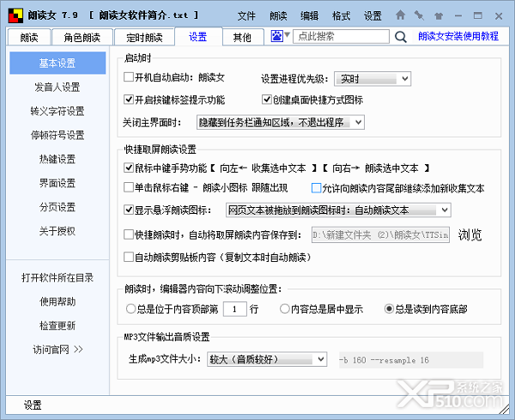This screenshot has width=515, height=420.
Task: Open 关于授权 in sidebar
Action: click(58, 231)
